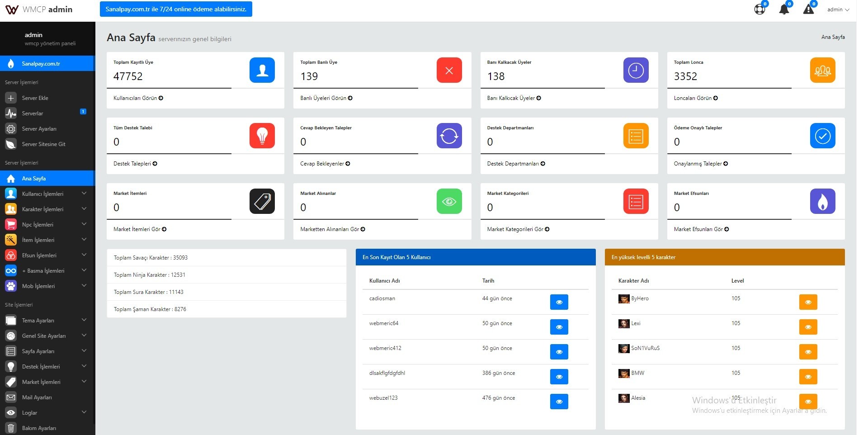Click the refresh icon for Cevap Bekleyen Talepler
The width and height of the screenshot is (868, 435).
(x=449, y=136)
